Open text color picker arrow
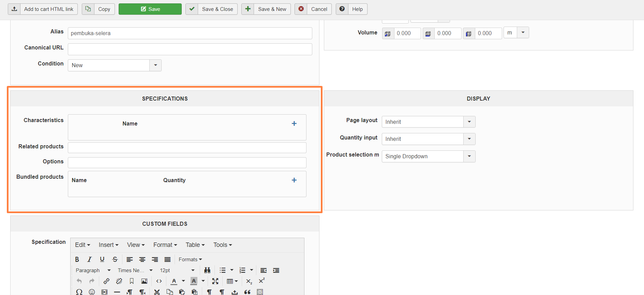The height and width of the screenshot is (295, 644). tap(183, 281)
